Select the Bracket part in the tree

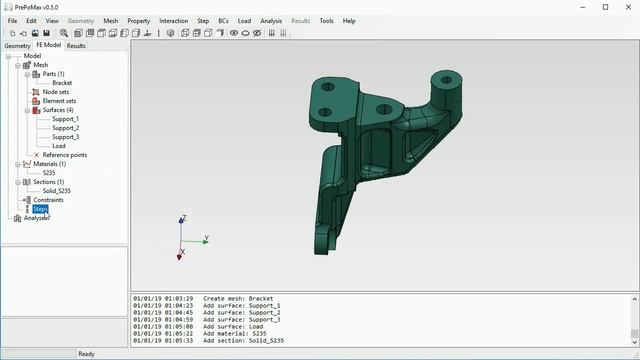62,83
